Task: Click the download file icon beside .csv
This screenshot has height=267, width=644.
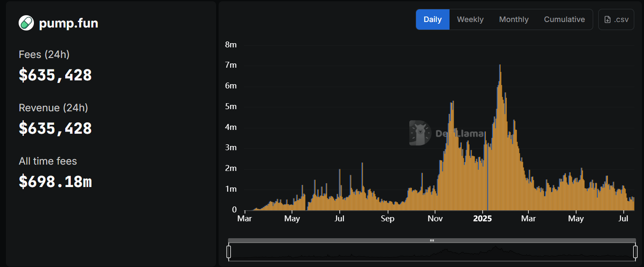Action: click(607, 19)
